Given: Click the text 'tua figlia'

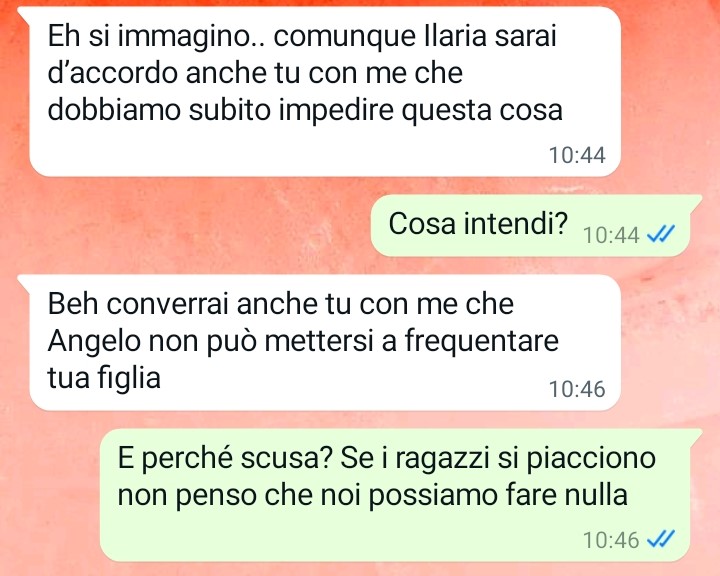Looking at the screenshot, I should [x=104, y=378].
